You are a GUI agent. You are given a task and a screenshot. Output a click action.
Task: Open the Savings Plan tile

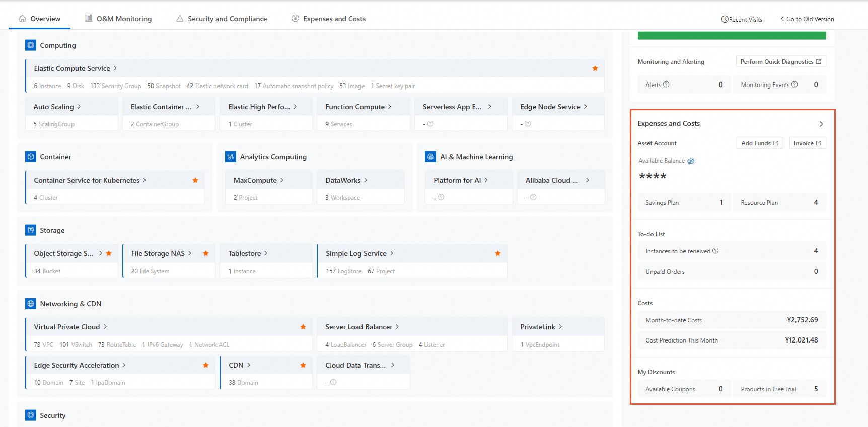(684, 203)
